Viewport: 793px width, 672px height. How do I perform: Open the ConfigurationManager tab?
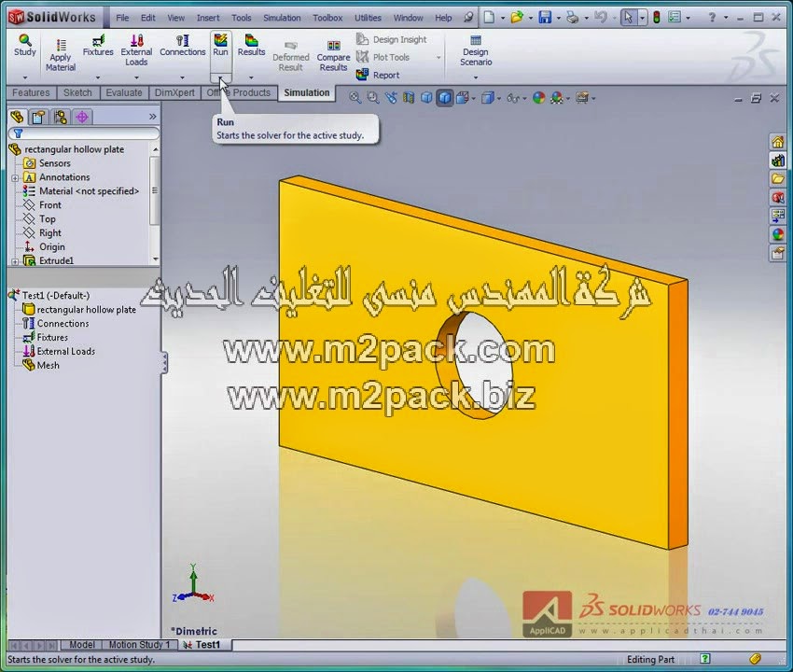point(61,118)
